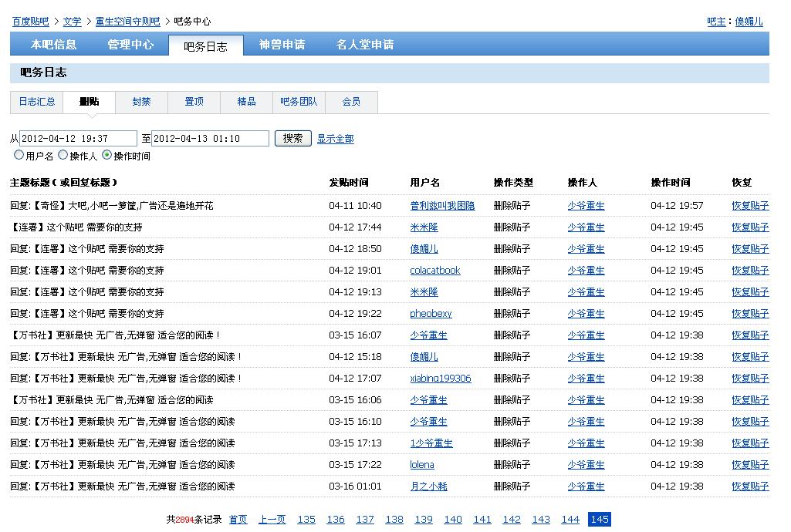Select the 删贴 sub-tab
The width and height of the screenshot is (791, 532).
tap(90, 102)
